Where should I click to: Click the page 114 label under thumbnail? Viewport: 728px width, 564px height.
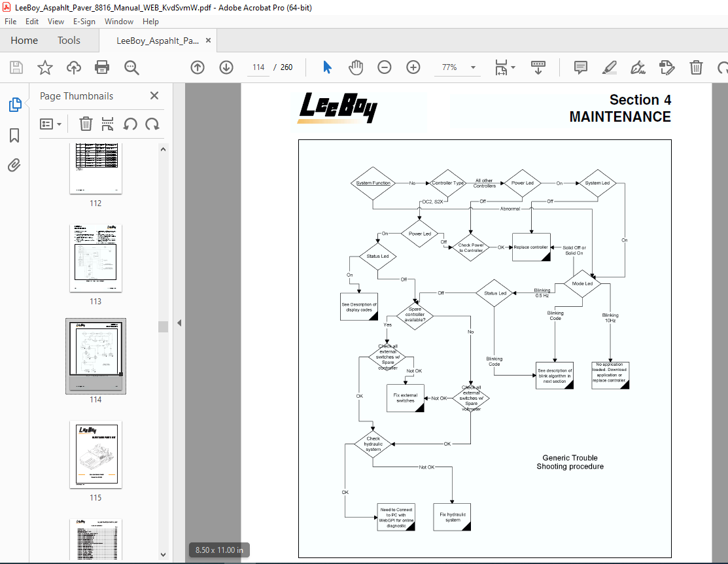[95, 400]
